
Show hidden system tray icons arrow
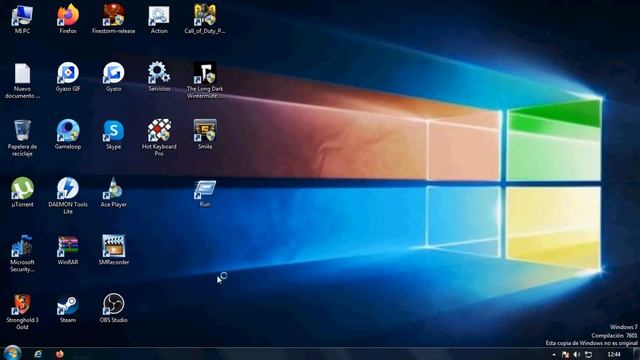click(554, 355)
